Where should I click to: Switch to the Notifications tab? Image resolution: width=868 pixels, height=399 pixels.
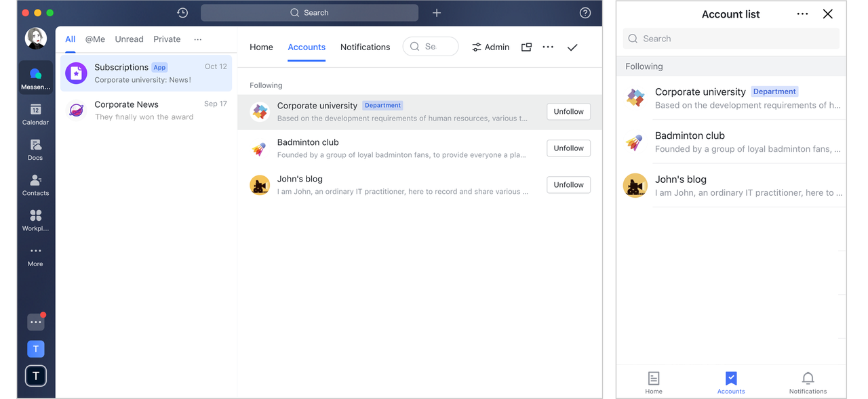(365, 47)
